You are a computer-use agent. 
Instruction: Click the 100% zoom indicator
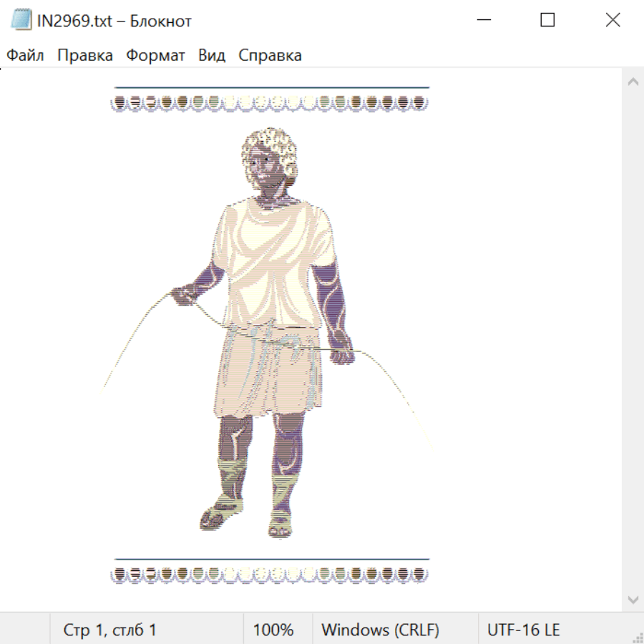[x=273, y=630]
